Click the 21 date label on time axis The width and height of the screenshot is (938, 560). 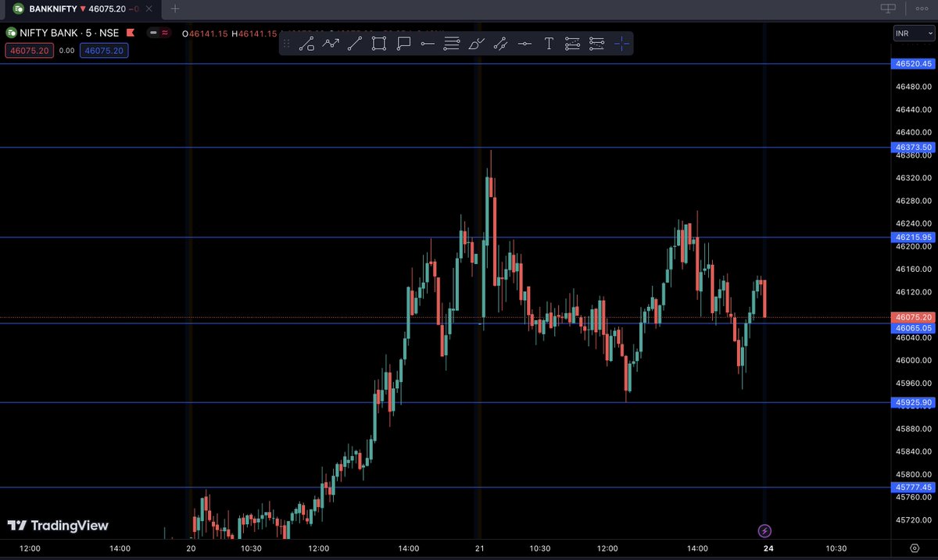point(479,548)
